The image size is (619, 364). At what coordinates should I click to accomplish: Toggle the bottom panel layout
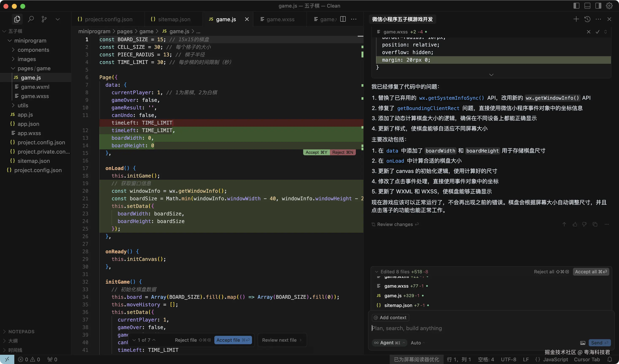(x=587, y=6)
